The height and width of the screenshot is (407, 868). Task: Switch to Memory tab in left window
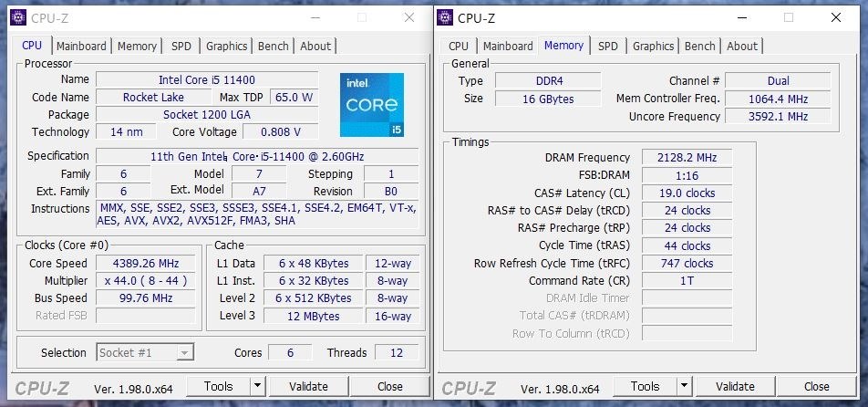(x=137, y=46)
